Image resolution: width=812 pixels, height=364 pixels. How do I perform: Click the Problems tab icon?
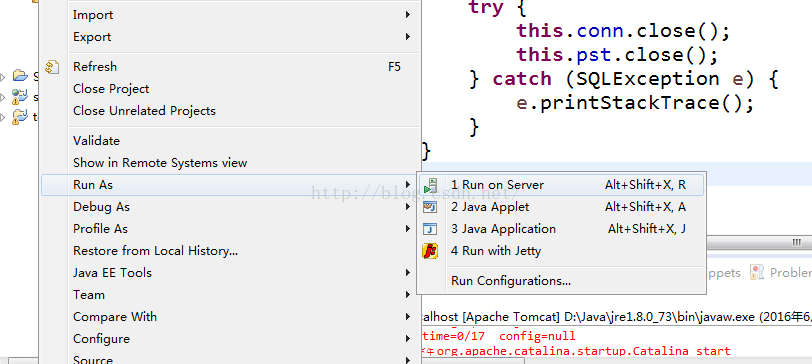[757, 272]
